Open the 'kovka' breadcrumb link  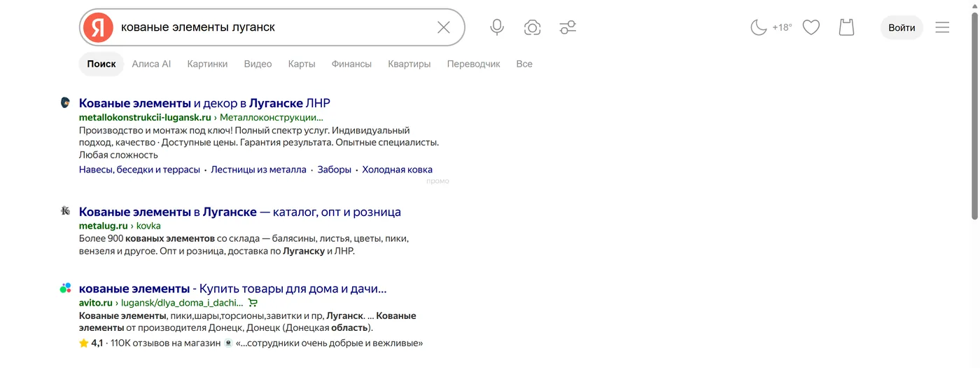point(148,226)
